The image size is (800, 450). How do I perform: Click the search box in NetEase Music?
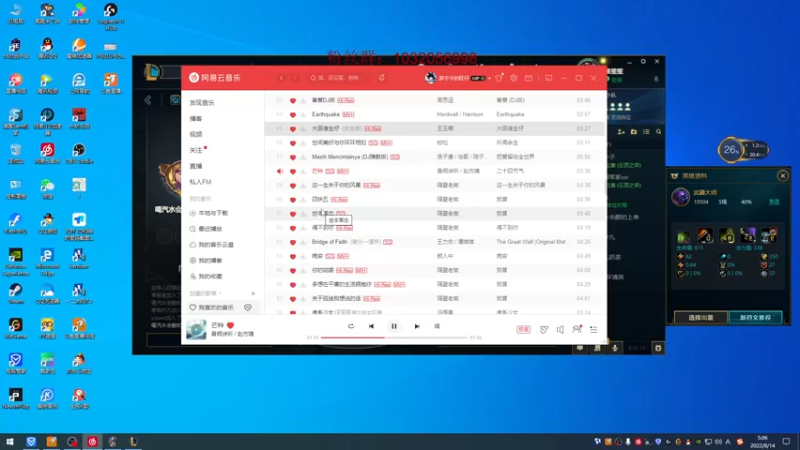339,78
